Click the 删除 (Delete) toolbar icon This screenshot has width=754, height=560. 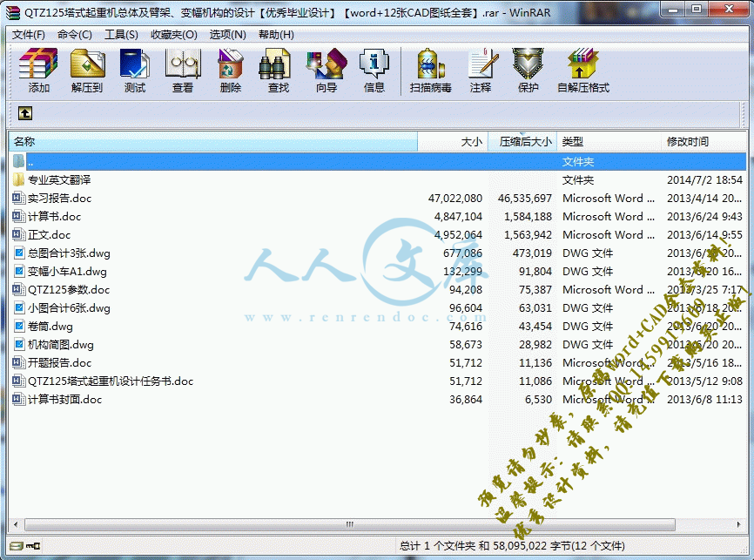[231, 63]
